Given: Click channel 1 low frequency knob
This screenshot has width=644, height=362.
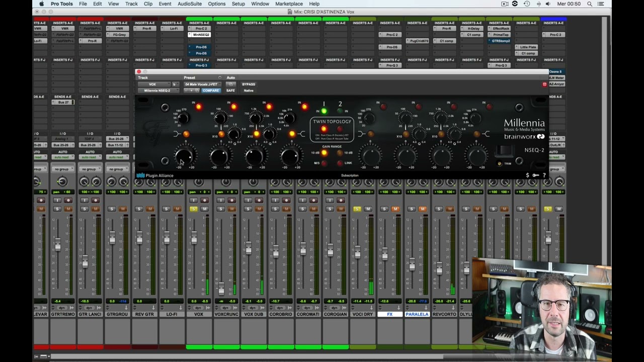Looking at the screenshot, I should pyautogui.click(x=183, y=118).
